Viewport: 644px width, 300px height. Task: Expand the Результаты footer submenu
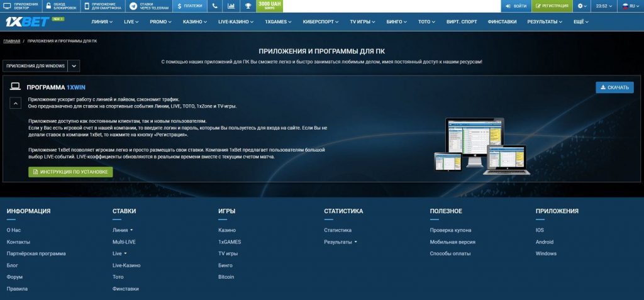click(x=340, y=242)
